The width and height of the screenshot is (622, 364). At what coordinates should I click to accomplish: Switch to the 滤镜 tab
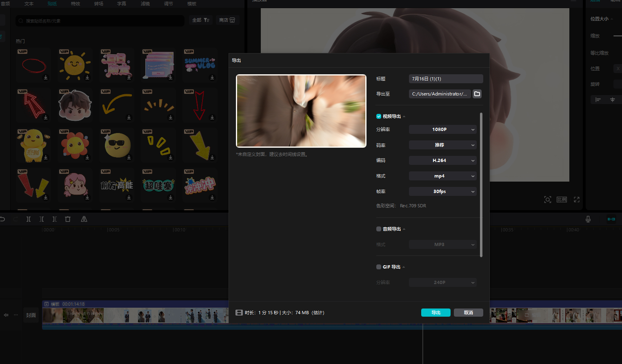(x=145, y=4)
